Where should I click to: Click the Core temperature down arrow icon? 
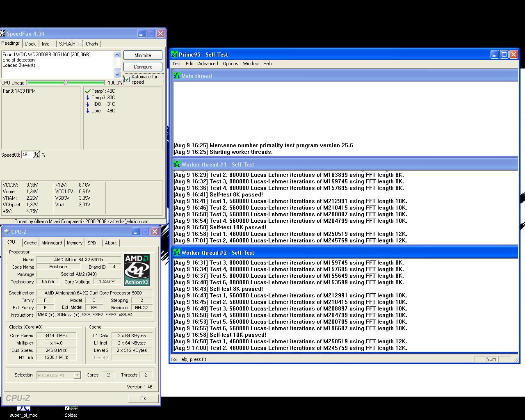point(88,111)
